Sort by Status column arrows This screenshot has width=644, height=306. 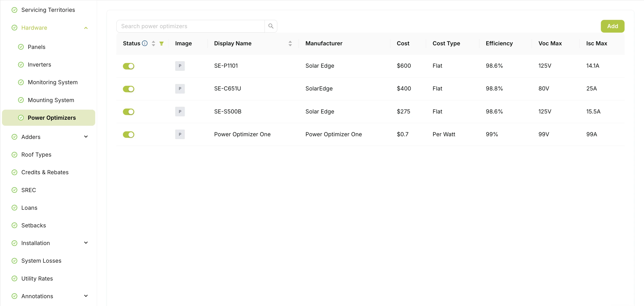click(154, 44)
